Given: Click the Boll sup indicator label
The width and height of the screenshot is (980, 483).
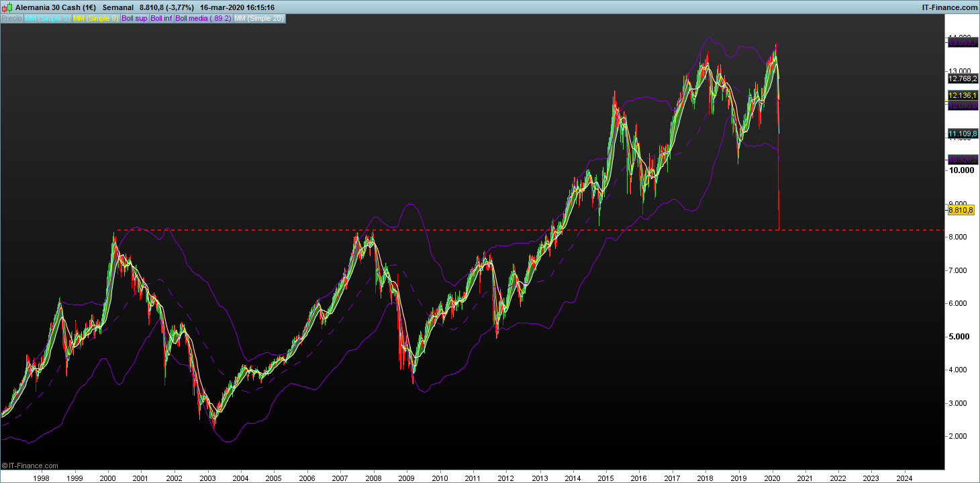Looking at the screenshot, I should pos(134,18).
